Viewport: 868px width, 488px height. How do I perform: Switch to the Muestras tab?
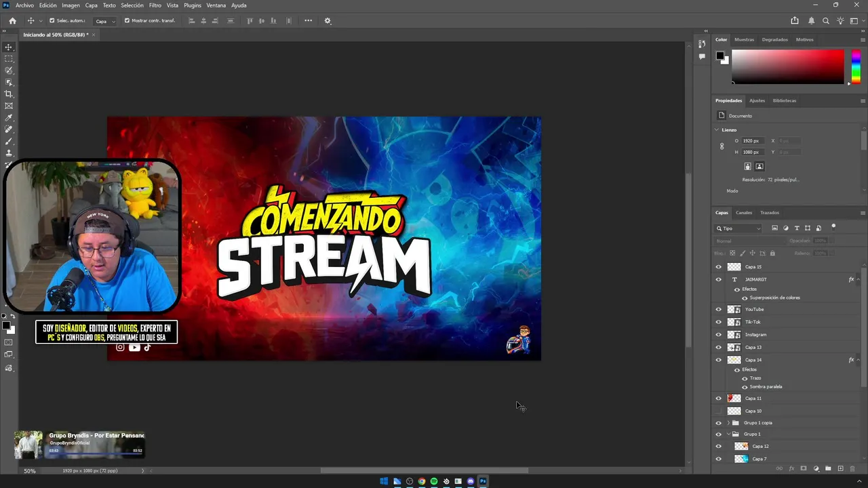coord(744,39)
